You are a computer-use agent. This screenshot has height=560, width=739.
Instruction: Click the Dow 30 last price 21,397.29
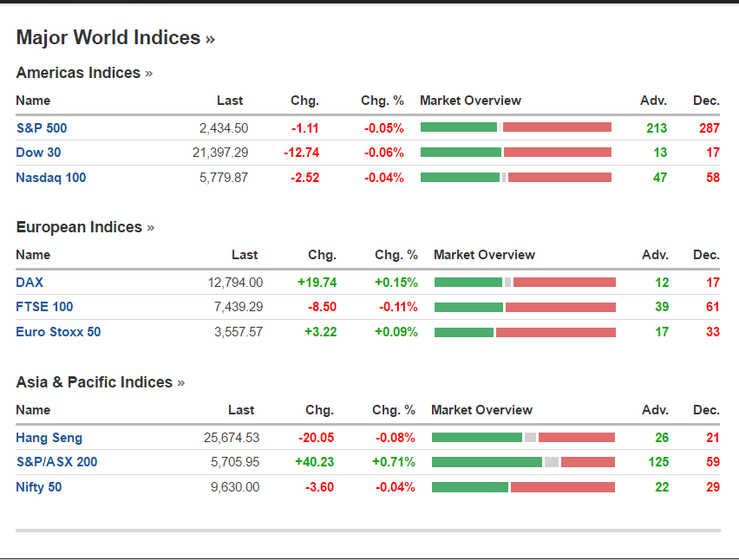(220, 153)
